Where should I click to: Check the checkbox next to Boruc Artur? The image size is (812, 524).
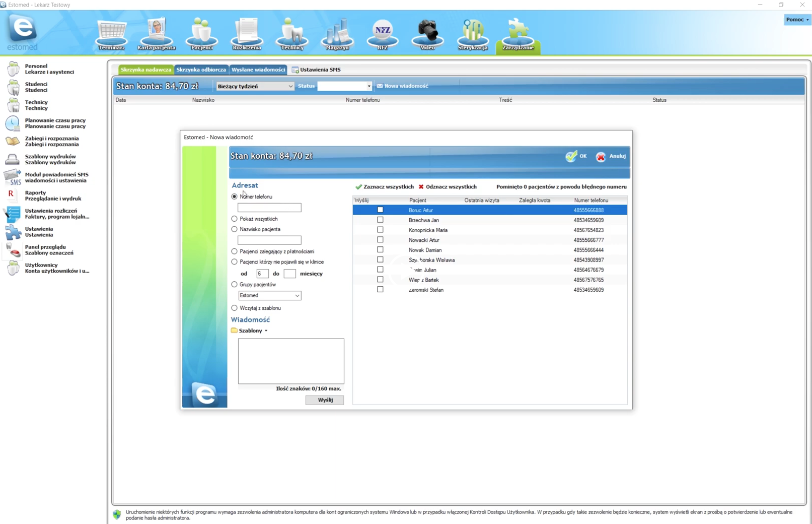point(380,210)
